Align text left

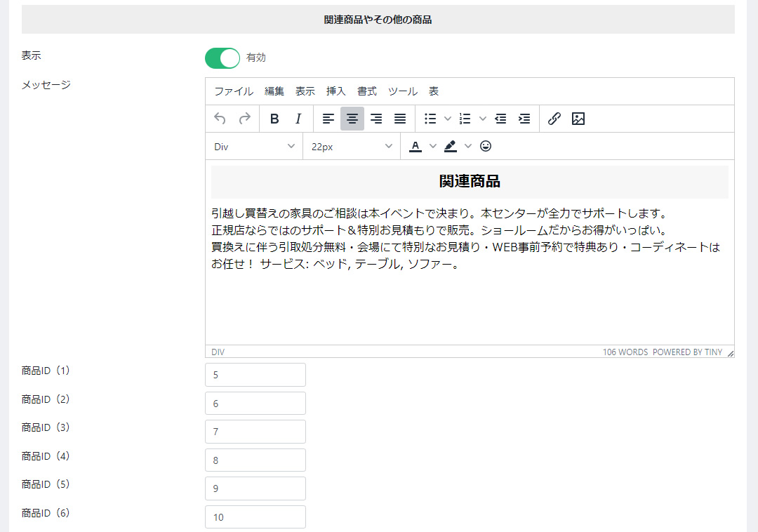(x=328, y=119)
